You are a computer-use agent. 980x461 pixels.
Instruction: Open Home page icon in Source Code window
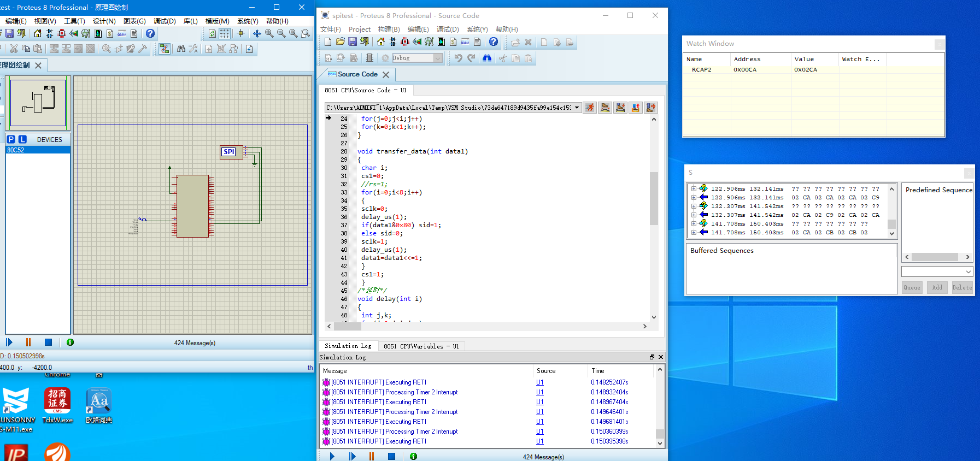[x=381, y=42]
